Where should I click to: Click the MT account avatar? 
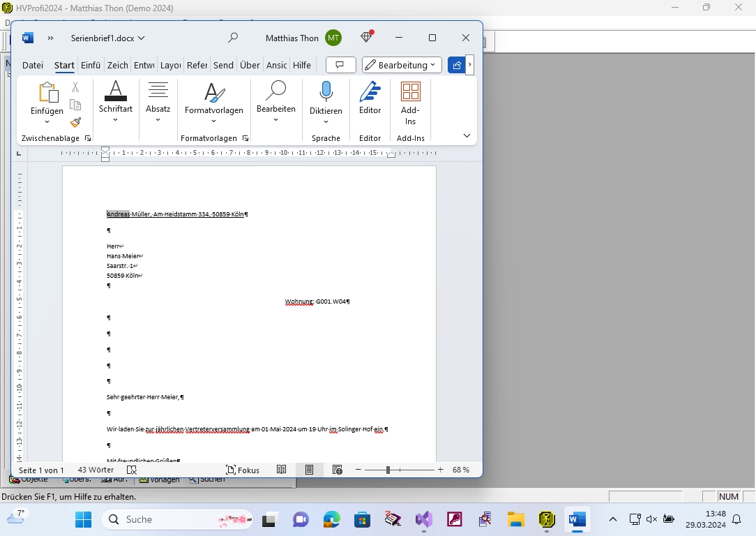point(333,38)
